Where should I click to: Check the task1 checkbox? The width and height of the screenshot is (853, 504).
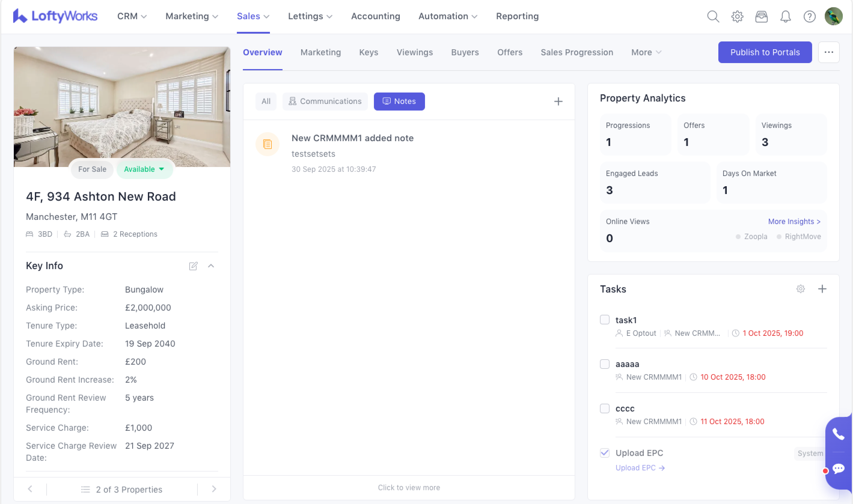(x=604, y=320)
